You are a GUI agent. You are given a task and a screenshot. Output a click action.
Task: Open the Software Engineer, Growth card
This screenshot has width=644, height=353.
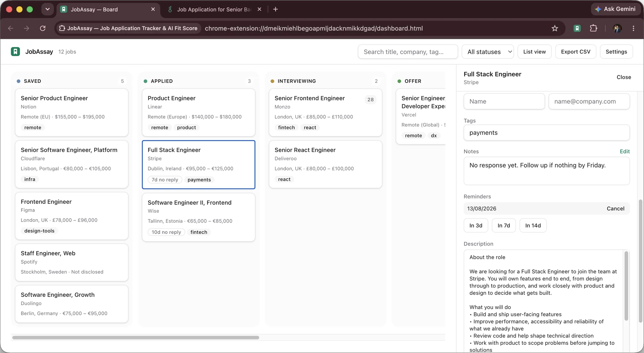[x=72, y=304]
